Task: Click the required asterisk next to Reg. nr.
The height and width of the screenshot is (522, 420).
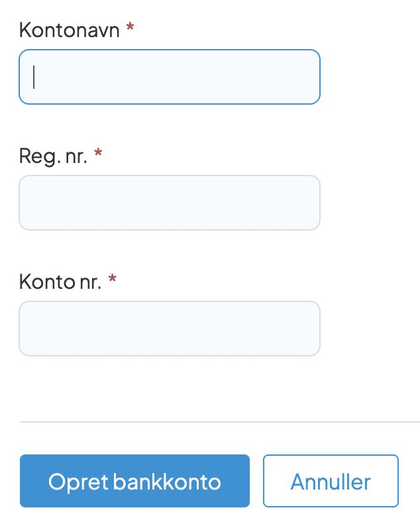Action: pos(98,155)
